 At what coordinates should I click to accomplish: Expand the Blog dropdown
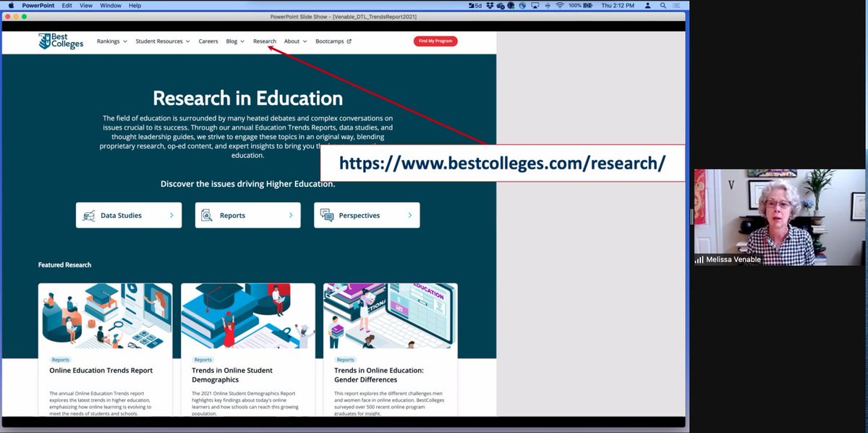(235, 41)
